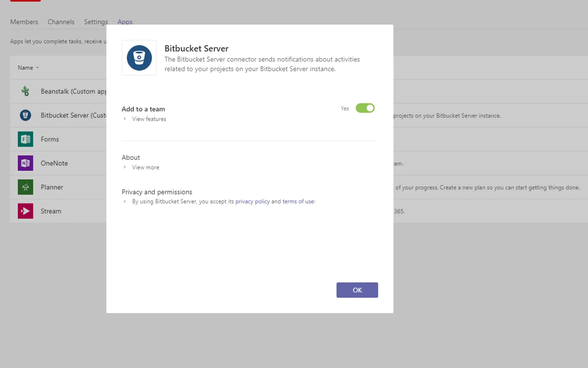This screenshot has height=368, width=588.
Task: Click the Bitbucket Server (Custom) row name
Action: [x=73, y=115]
